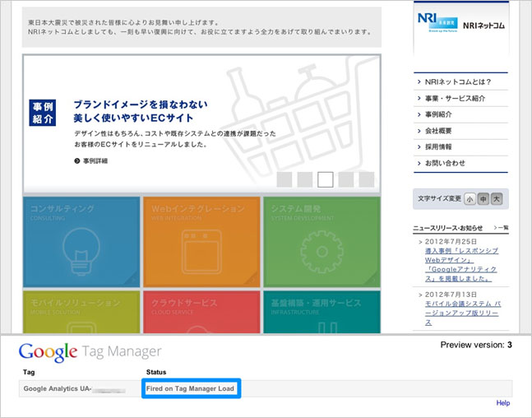Select the first carousel slide indicator
Image resolution: width=532 pixels, height=418 pixels.
284,179
